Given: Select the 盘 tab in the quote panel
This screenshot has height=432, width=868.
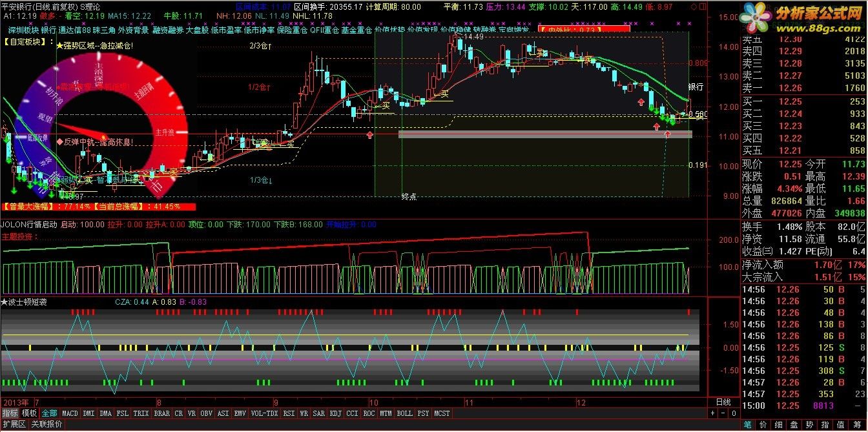Looking at the screenshot, I should click(794, 425).
